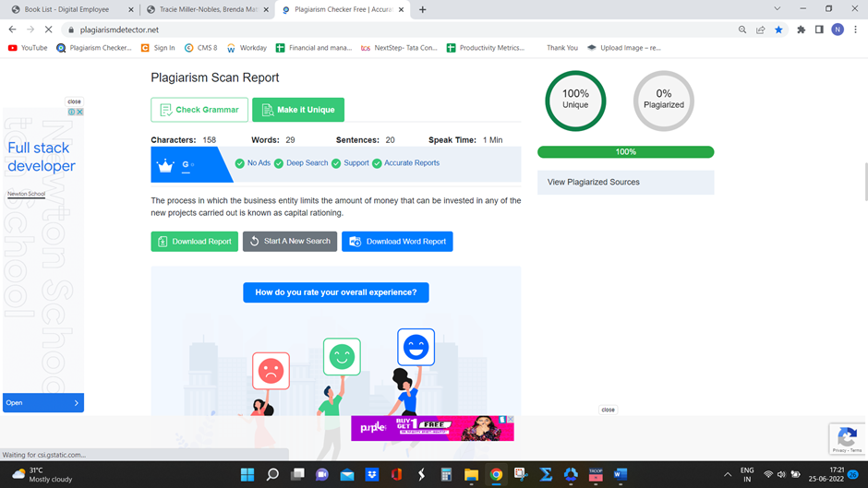Select the sad red face rating
The height and width of the screenshot is (488, 868).
click(271, 371)
